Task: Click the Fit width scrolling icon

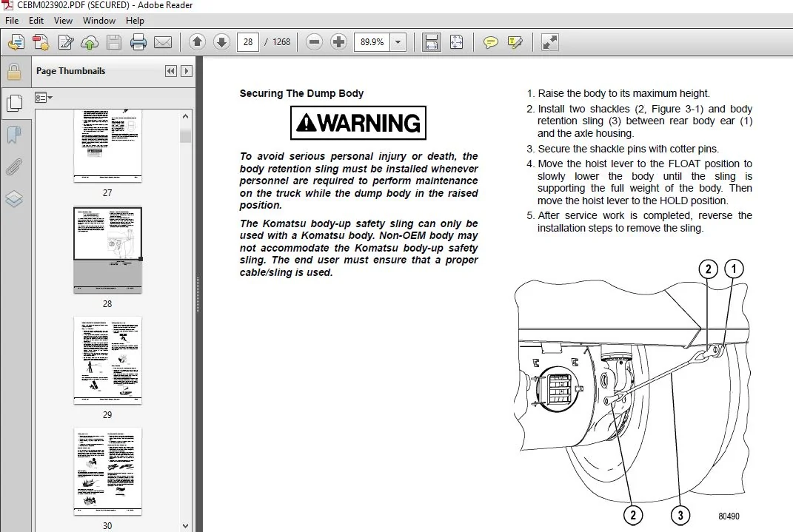Action: [432, 42]
